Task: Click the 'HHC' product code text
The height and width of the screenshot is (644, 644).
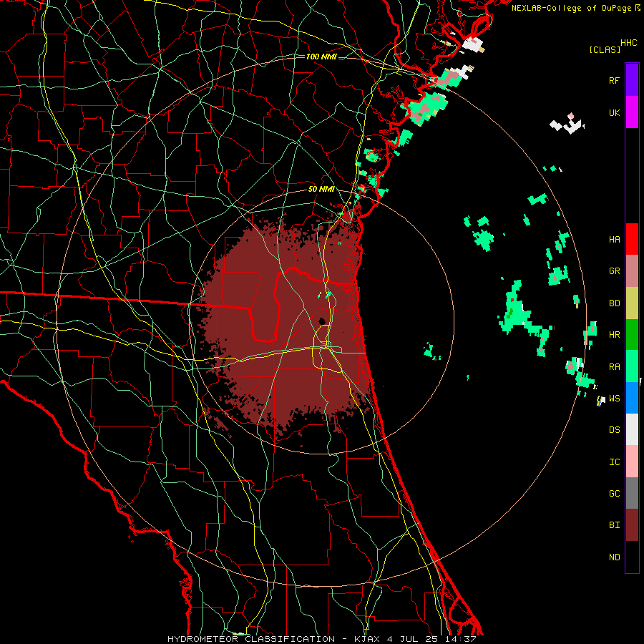Action: click(629, 42)
